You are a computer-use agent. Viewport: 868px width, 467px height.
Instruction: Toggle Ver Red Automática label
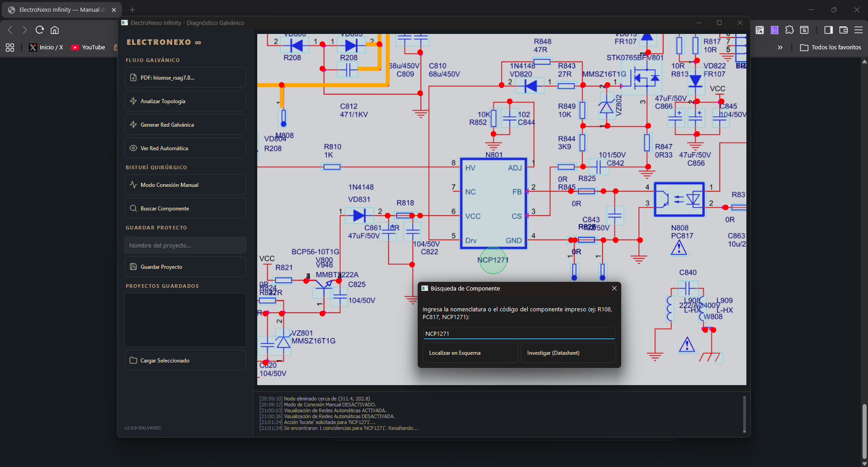[164, 148]
